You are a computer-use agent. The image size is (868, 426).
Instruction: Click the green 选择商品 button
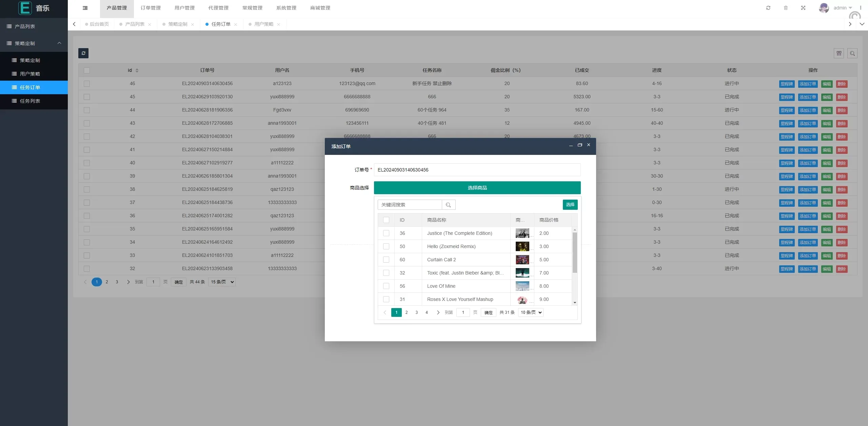click(x=477, y=188)
